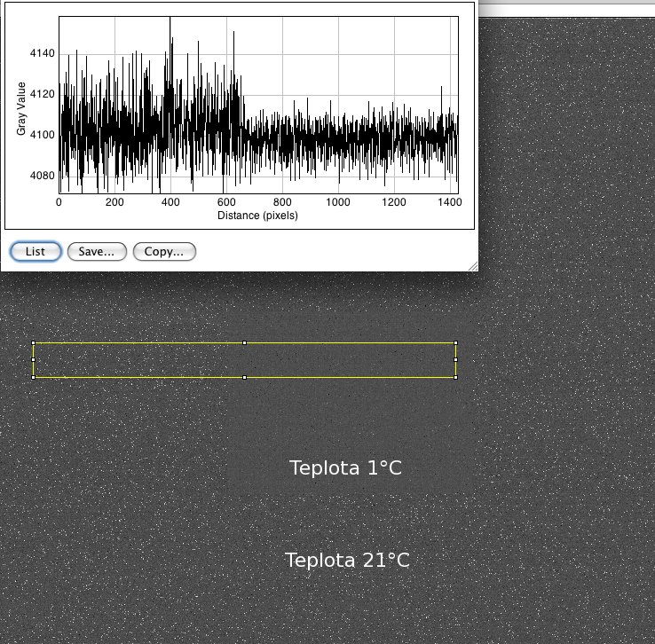Click the Teplota 1°C text label

(345, 467)
